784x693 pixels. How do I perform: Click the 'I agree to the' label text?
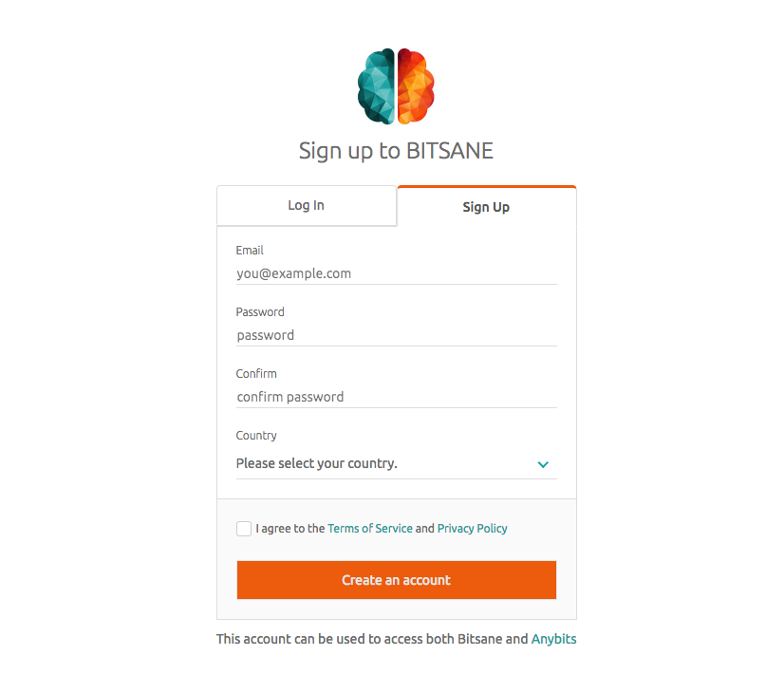click(x=290, y=529)
